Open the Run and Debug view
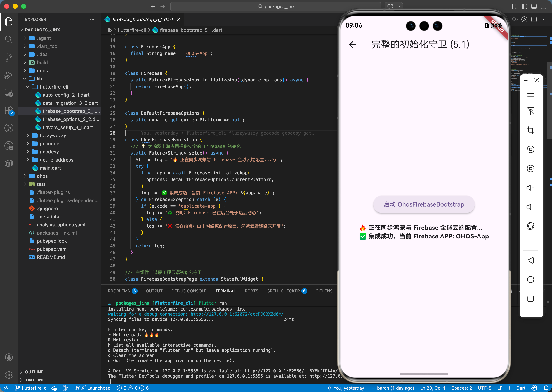The height and width of the screenshot is (392, 552). click(9, 75)
